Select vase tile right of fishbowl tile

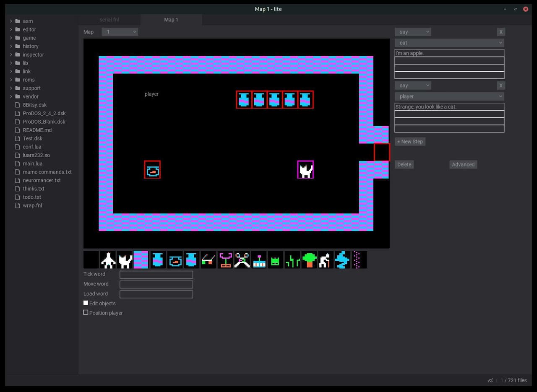click(x=192, y=260)
